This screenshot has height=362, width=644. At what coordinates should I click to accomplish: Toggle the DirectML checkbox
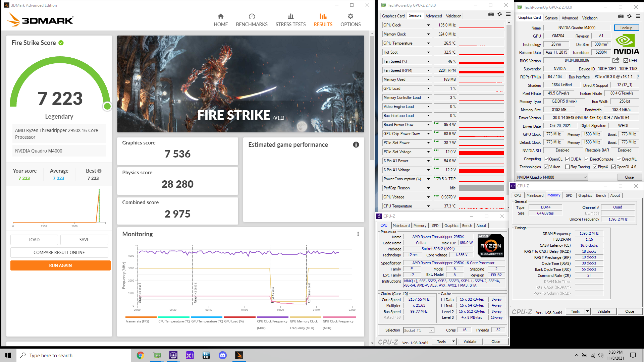619,159
